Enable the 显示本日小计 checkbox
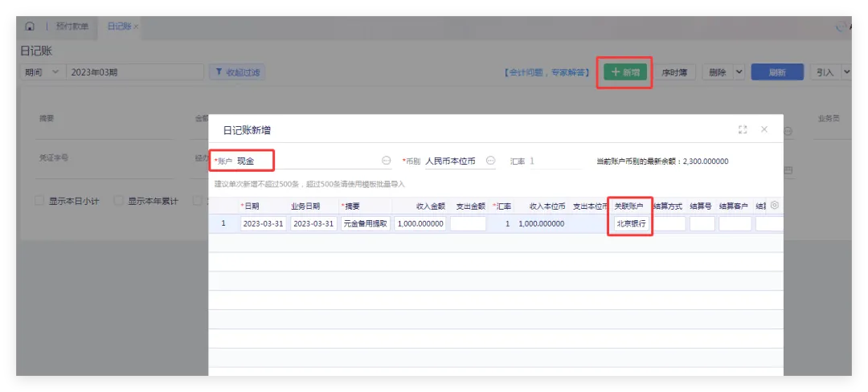 tap(39, 202)
